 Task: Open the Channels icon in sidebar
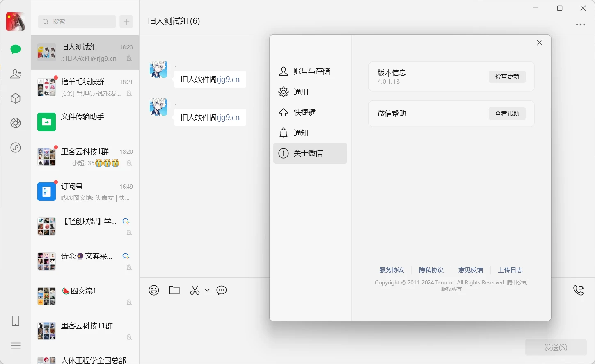pyautogui.click(x=16, y=148)
